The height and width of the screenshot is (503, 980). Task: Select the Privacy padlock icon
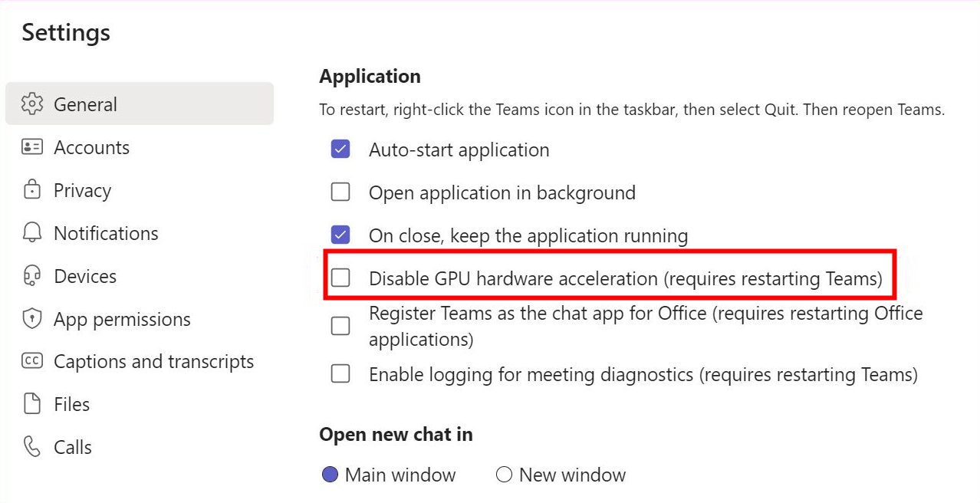[x=32, y=190]
